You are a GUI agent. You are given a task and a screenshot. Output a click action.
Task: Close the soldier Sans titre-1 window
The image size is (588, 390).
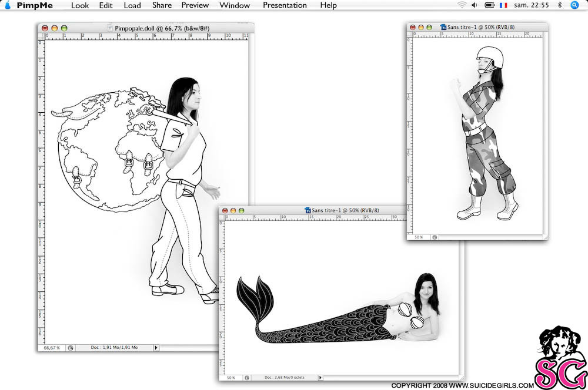coord(413,28)
